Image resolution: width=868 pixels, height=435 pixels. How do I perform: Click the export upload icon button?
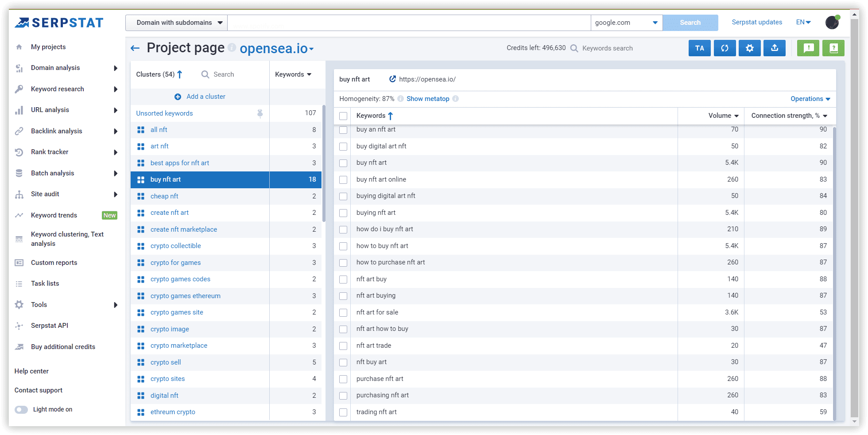point(774,48)
